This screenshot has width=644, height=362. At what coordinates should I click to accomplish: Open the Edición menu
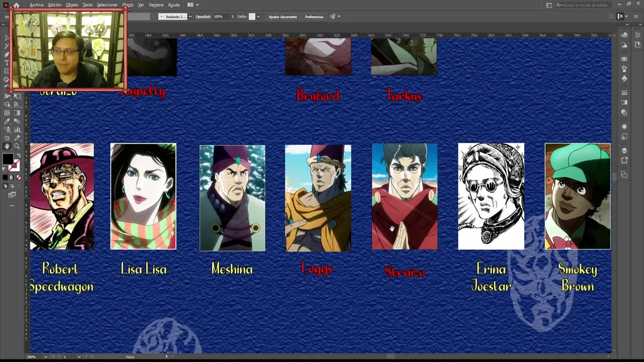click(54, 5)
